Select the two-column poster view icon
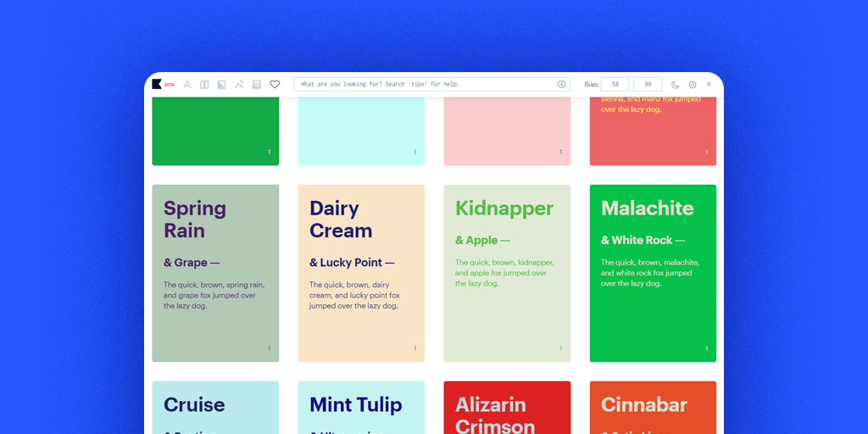Viewport: 868px width, 434px height. (204, 85)
